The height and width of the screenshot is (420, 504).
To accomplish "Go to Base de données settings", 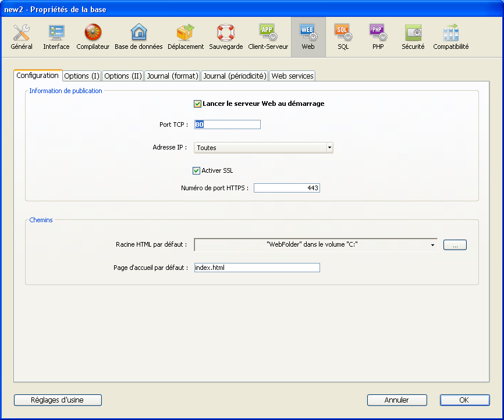I will (x=139, y=37).
